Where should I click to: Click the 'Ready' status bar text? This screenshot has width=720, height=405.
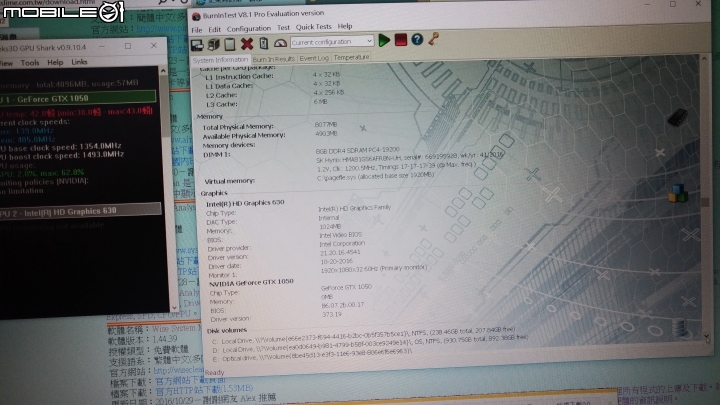coord(214,372)
